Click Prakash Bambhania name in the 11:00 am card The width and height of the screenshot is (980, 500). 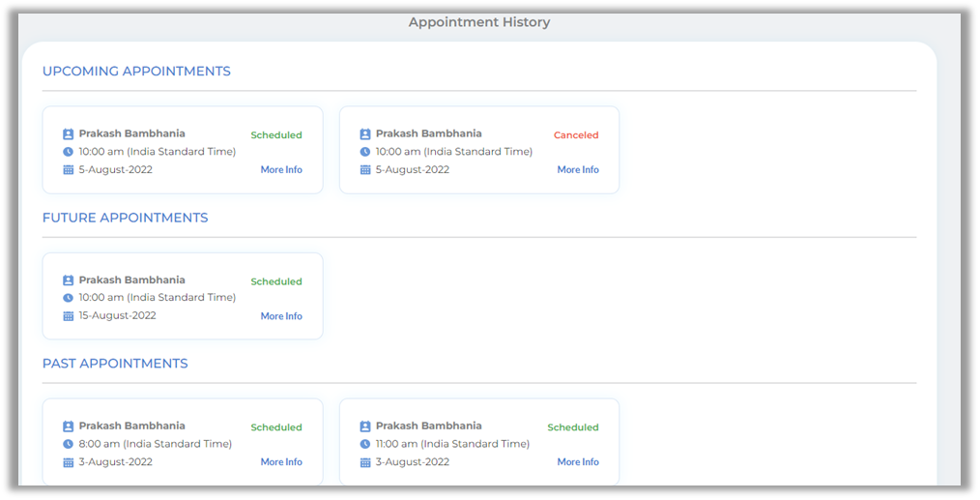pyautogui.click(x=428, y=426)
